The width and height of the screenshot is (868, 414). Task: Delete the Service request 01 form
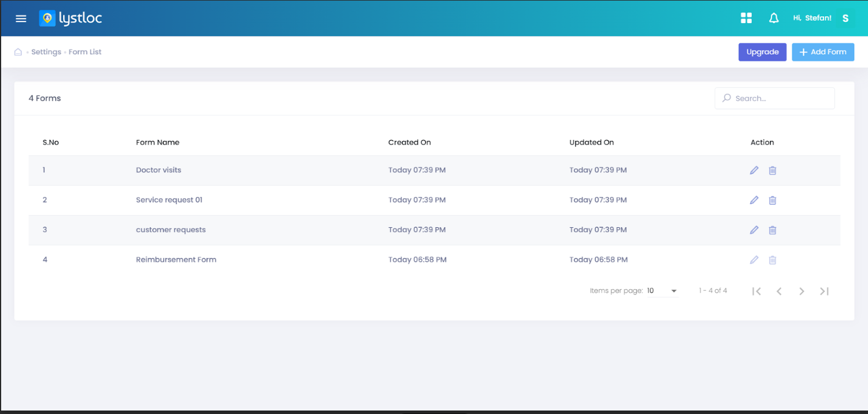click(772, 201)
